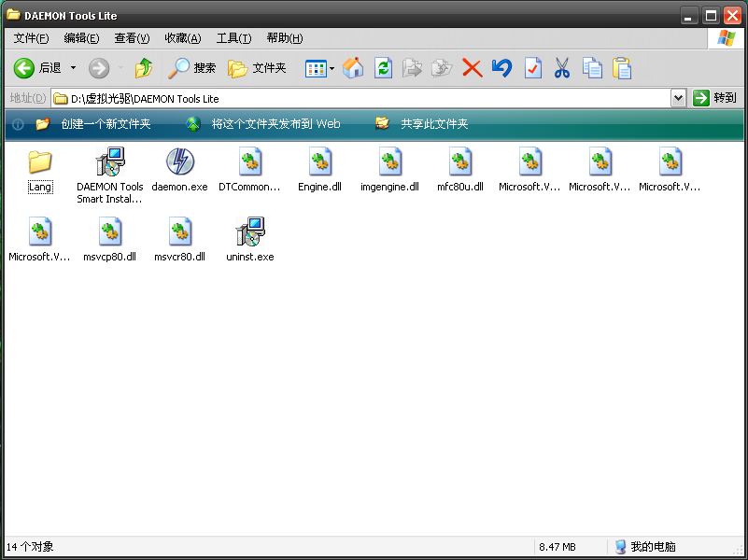Viewport: 748px width, 560px height.
Task: Open the 文件(F) menu
Action: [32, 38]
